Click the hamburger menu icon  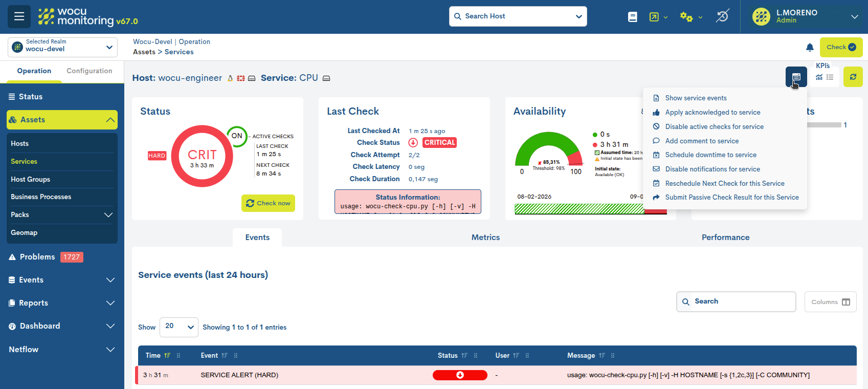(19, 16)
